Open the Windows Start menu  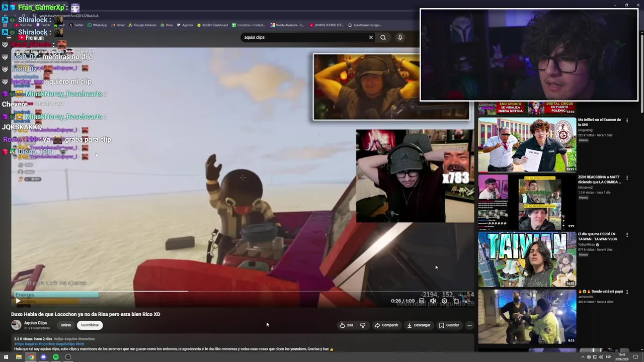6,357
